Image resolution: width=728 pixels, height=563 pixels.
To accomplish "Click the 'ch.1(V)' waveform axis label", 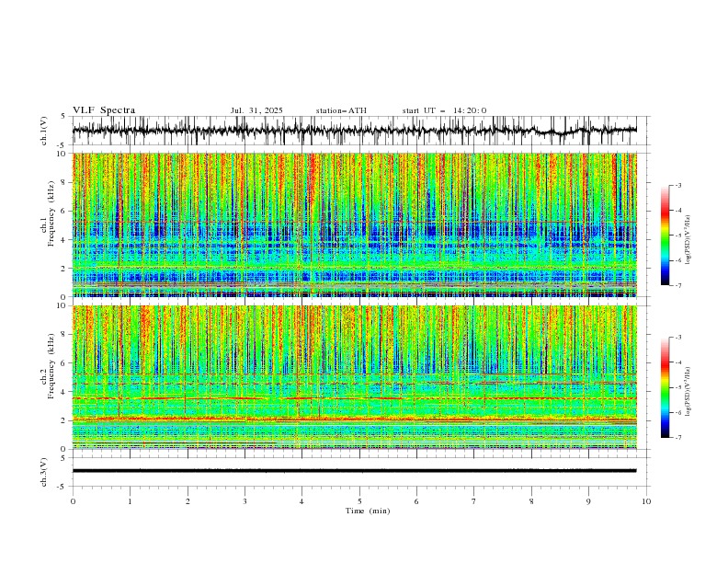I will (44, 131).
